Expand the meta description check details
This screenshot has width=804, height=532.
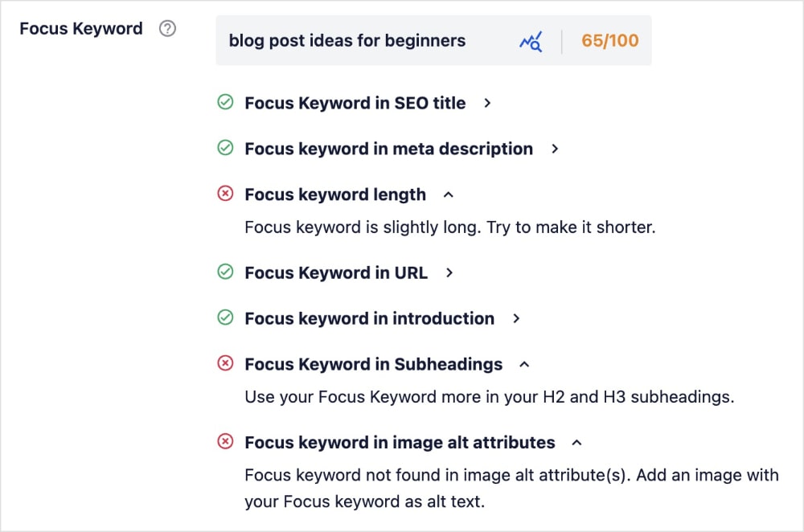coord(555,149)
